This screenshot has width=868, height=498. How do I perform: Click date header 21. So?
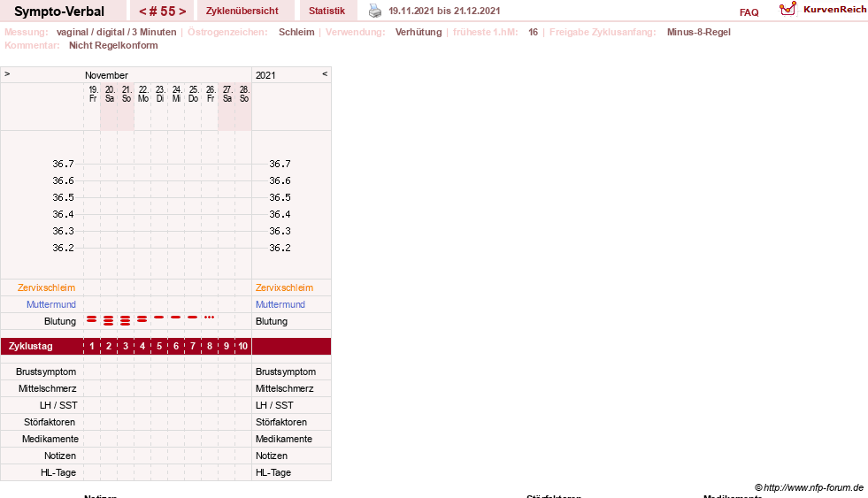(x=127, y=94)
